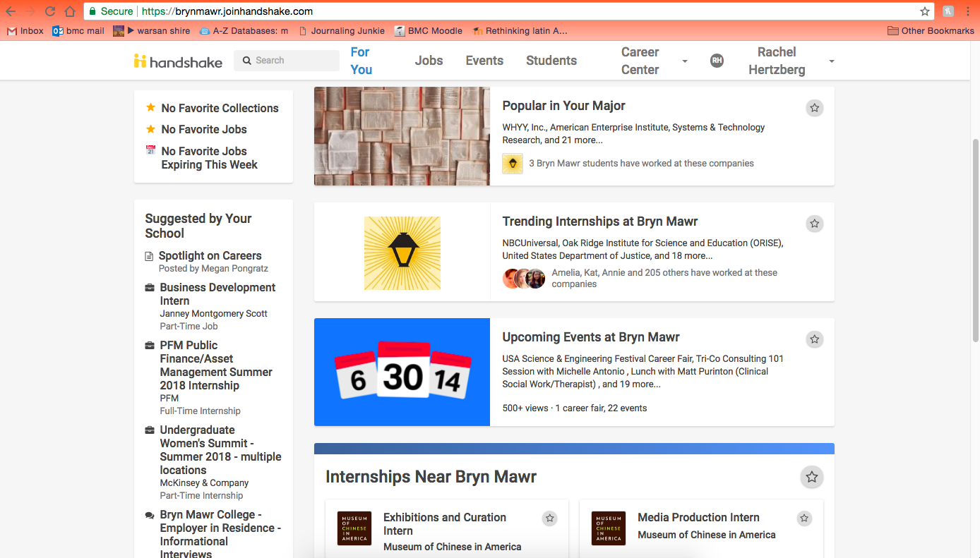The image size is (980, 558).
Task: Open the For You tab
Action: point(361,61)
